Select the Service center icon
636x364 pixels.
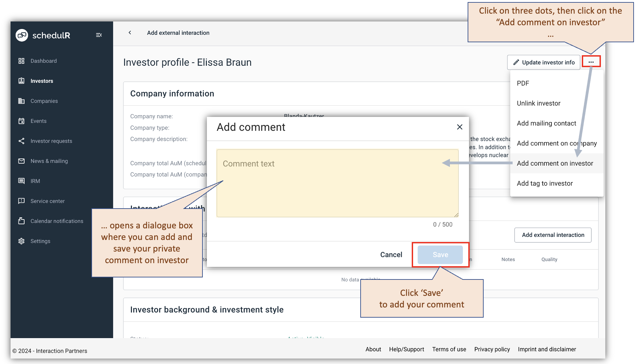point(21,201)
